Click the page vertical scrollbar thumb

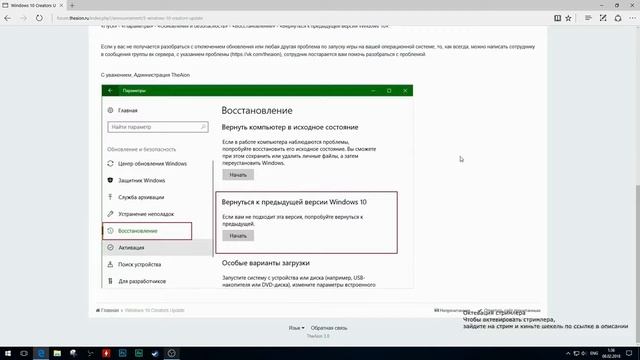pyautogui.click(x=638, y=263)
